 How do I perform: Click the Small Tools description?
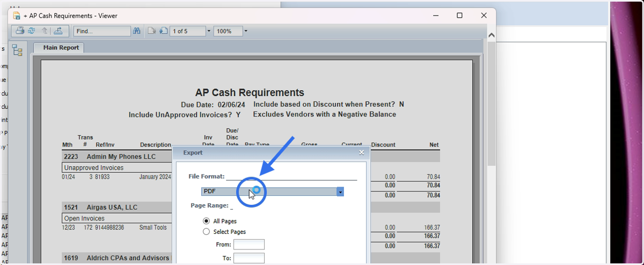click(x=153, y=227)
